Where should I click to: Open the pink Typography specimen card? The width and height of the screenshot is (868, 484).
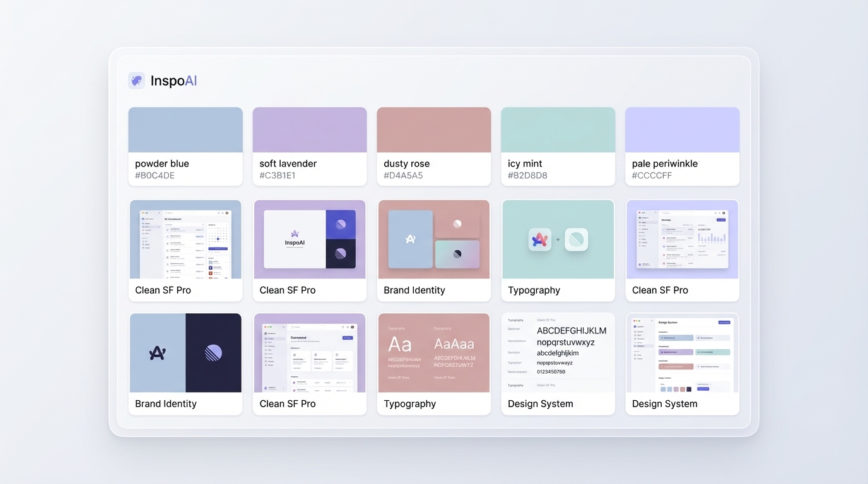pos(433,353)
